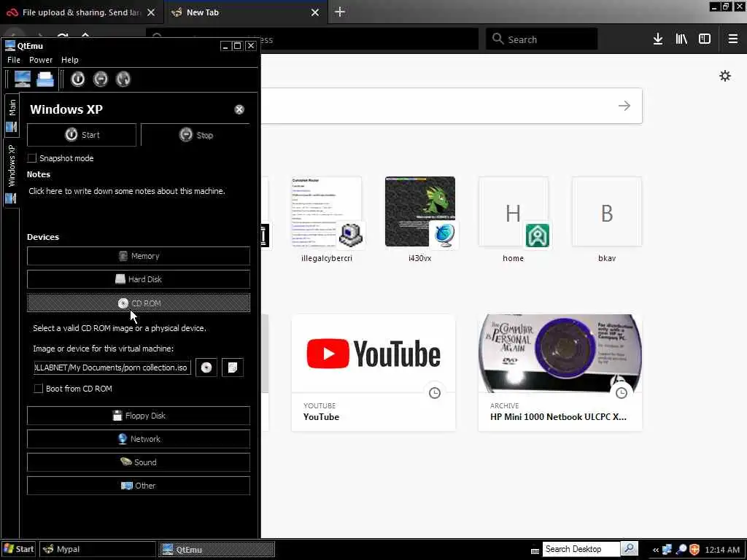Open the QtEmu File menu
This screenshot has height=560, width=747.
pyautogui.click(x=14, y=60)
